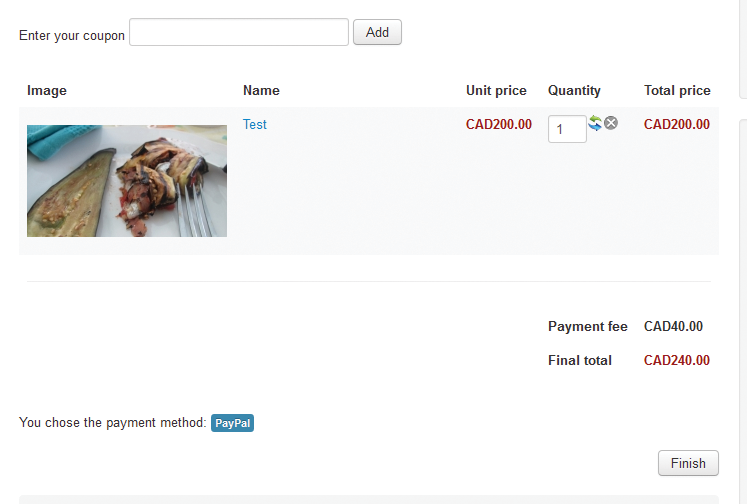Screen dimensions: 747x504
Task: Click the Quantity column header
Action: pyautogui.click(x=574, y=91)
